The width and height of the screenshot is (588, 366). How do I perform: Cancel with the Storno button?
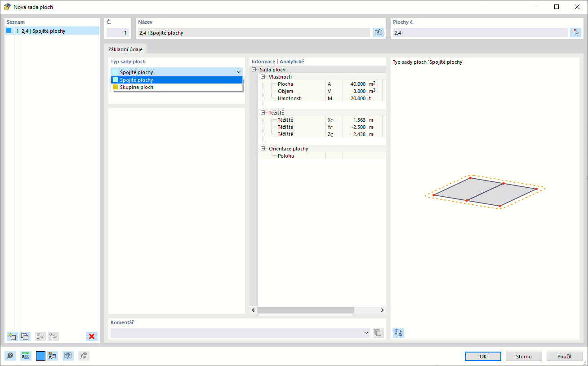tap(524, 357)
